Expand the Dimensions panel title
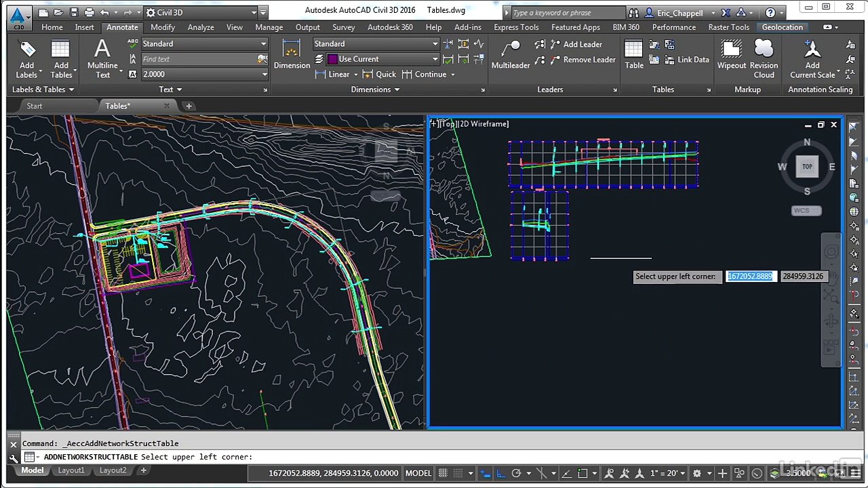Viewport: 868px width, 488px height. pyautogui.click(x=375, y=89)
